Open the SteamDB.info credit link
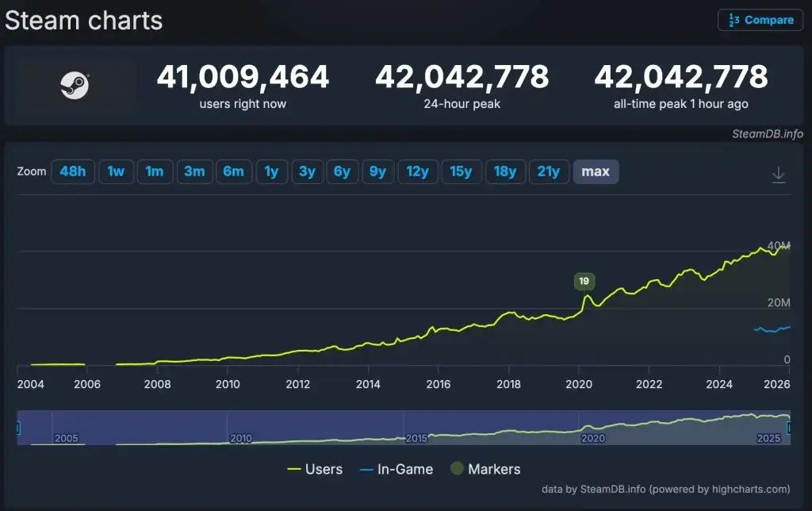This screenshot has width=812, height=511. (x=768, y=134)
